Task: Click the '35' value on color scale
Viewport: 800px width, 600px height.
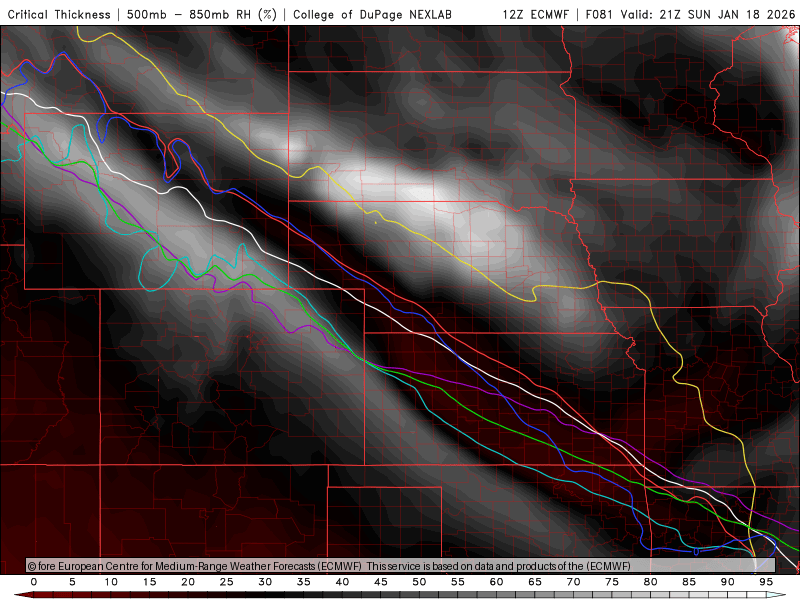Action: (x=304, y=582)
